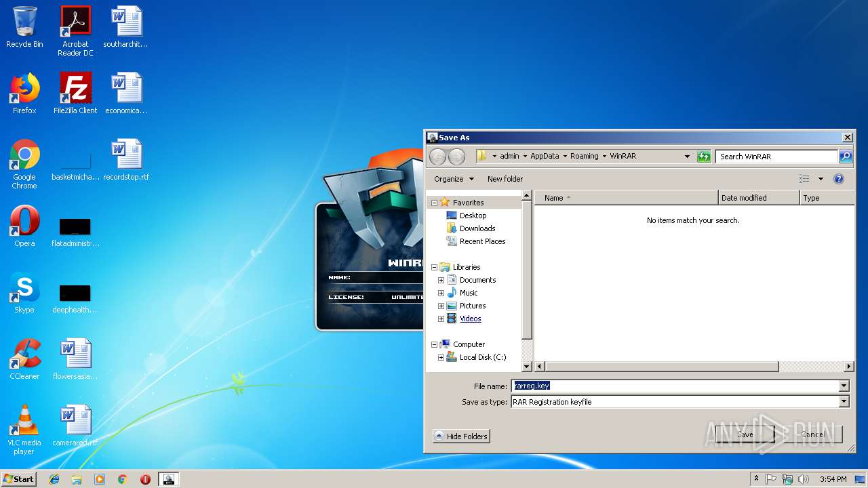
Task: Open VLC media player desktop shortcut
Action: (24, 430)
